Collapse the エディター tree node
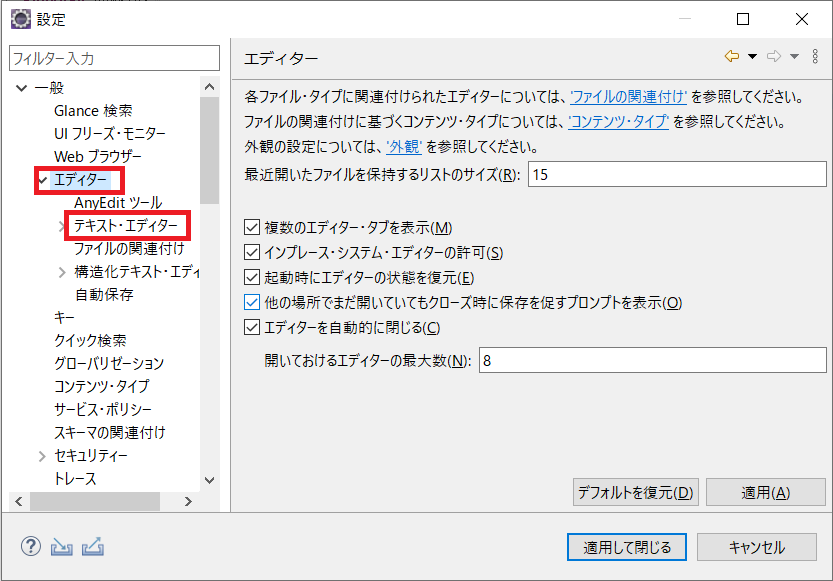The width and height of the screenshot is (833, 581). coord(42,180)
